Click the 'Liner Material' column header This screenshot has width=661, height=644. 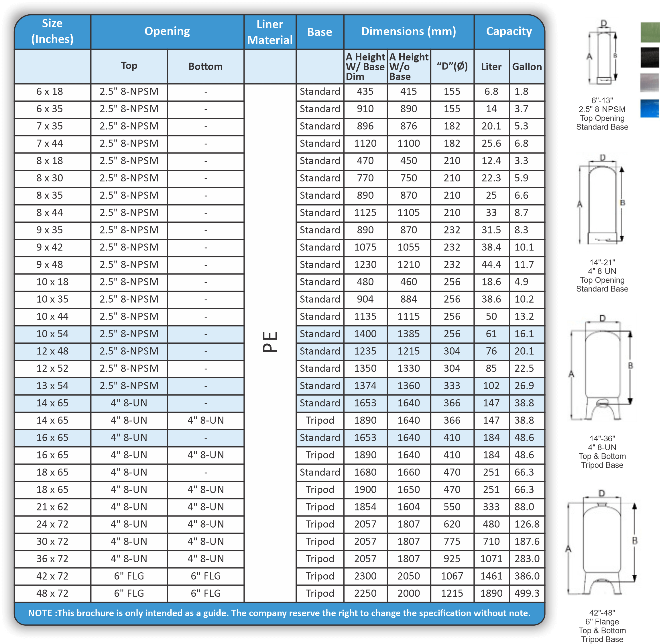tap(270, 32)
